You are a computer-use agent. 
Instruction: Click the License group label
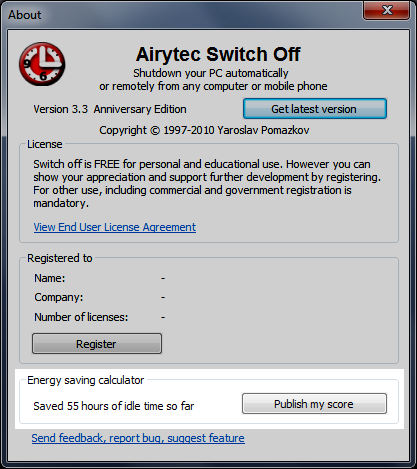tap(45, 144)
